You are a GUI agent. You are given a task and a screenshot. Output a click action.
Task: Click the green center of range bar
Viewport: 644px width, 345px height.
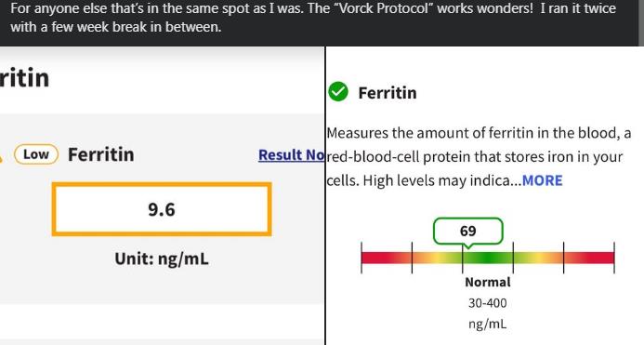click(x=488, y=258)
